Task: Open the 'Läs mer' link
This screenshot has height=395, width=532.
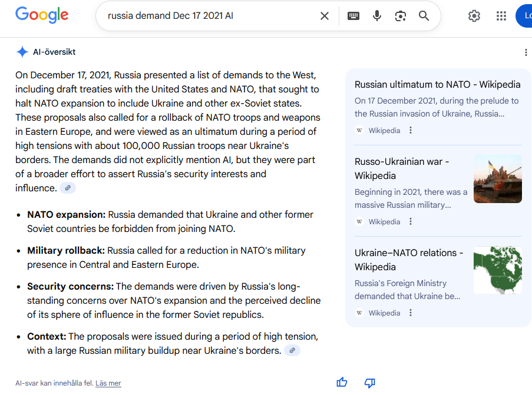Action: pyautogui.click(x=108, y=383)
